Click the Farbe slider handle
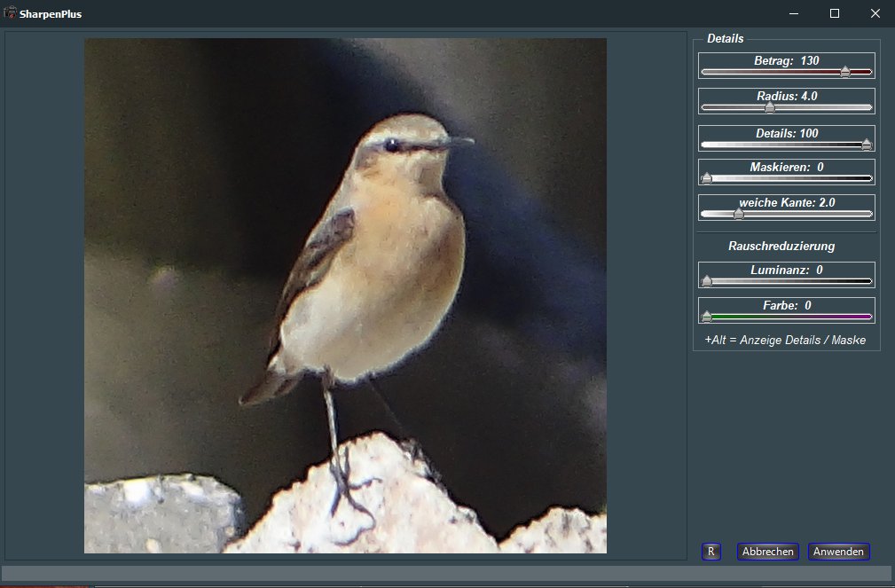 [707, 317]
